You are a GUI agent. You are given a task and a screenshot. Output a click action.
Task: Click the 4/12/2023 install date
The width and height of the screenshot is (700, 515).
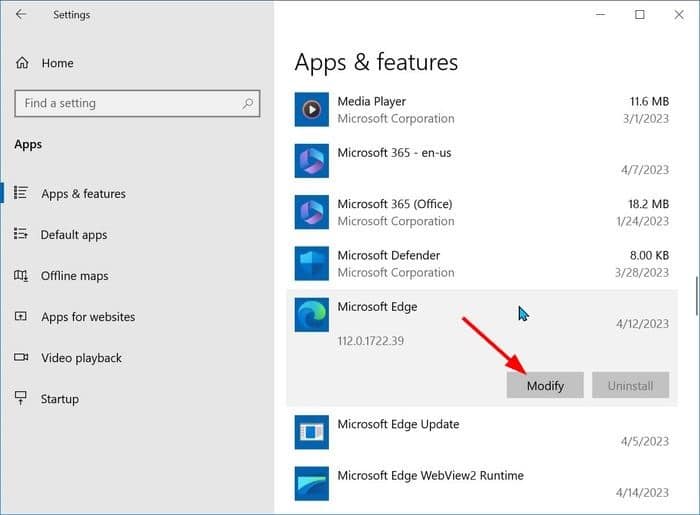642,324
